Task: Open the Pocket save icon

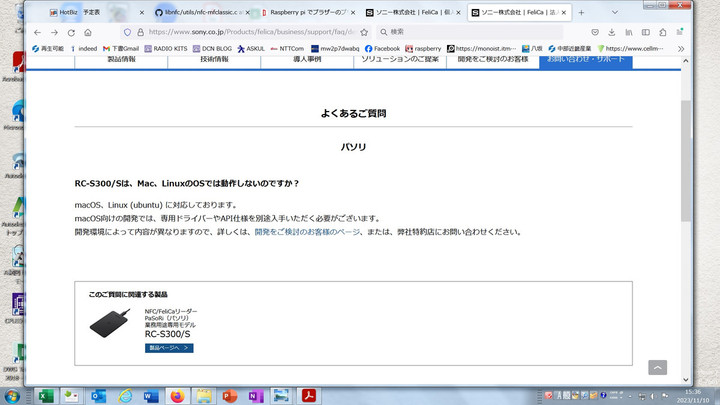Action: pos(595,32)
